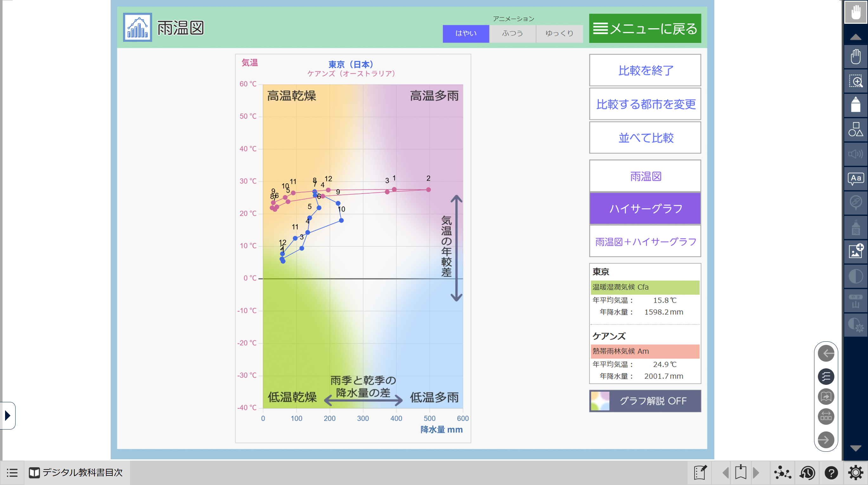
Task: Toggle グラフ解説 OFF switch
Action: pos(645,401)
